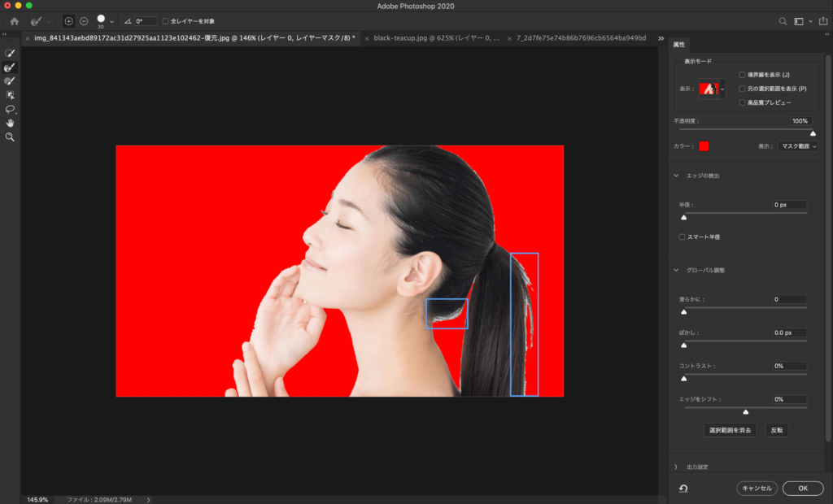Open the search magnifier at top right
This screenshot has width=833, height=504.
(783, 21)
